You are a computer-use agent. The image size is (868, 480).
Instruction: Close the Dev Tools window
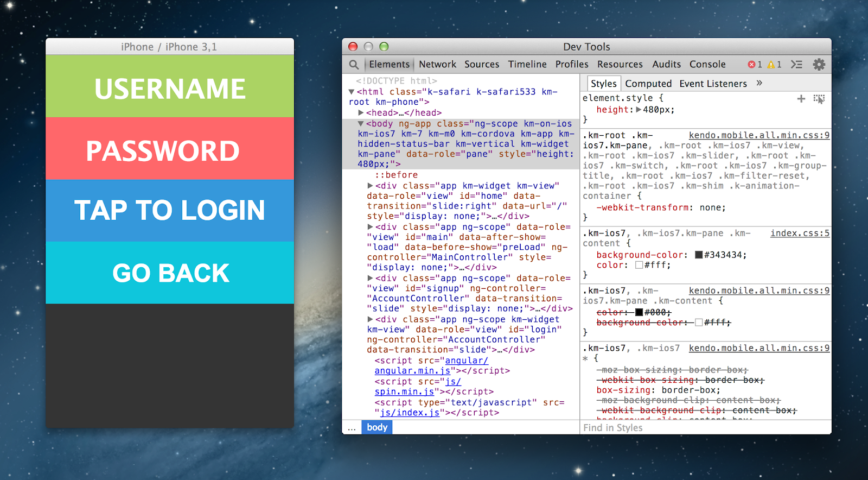pyautogui.click(x=353, y=47)
